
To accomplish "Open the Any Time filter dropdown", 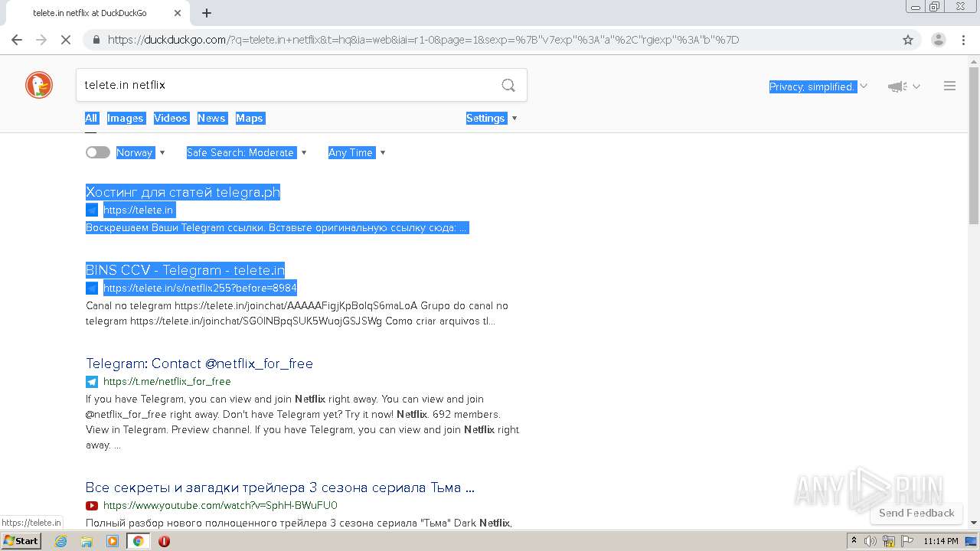I will [357, 152].
